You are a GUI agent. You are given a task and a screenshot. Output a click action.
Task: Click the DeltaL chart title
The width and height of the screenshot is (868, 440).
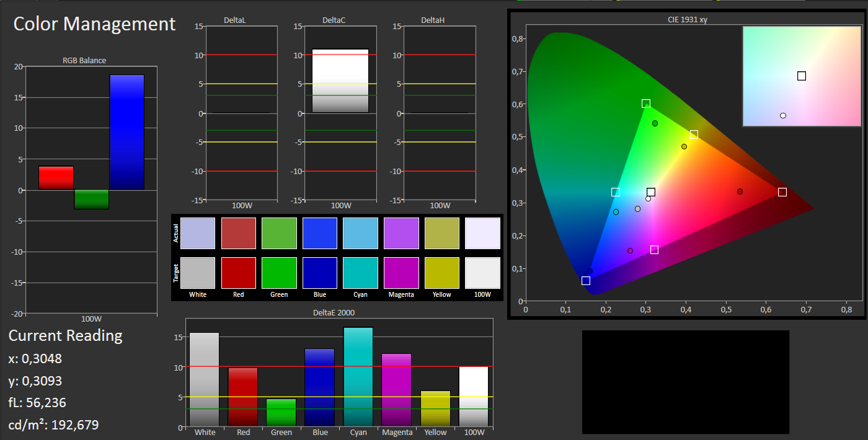pos(235,20)
